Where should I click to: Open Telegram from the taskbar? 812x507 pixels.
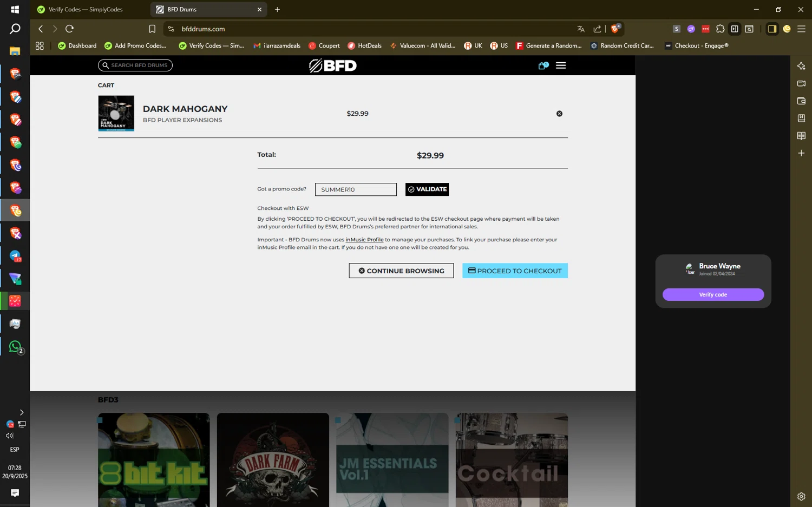pos(15,256)
